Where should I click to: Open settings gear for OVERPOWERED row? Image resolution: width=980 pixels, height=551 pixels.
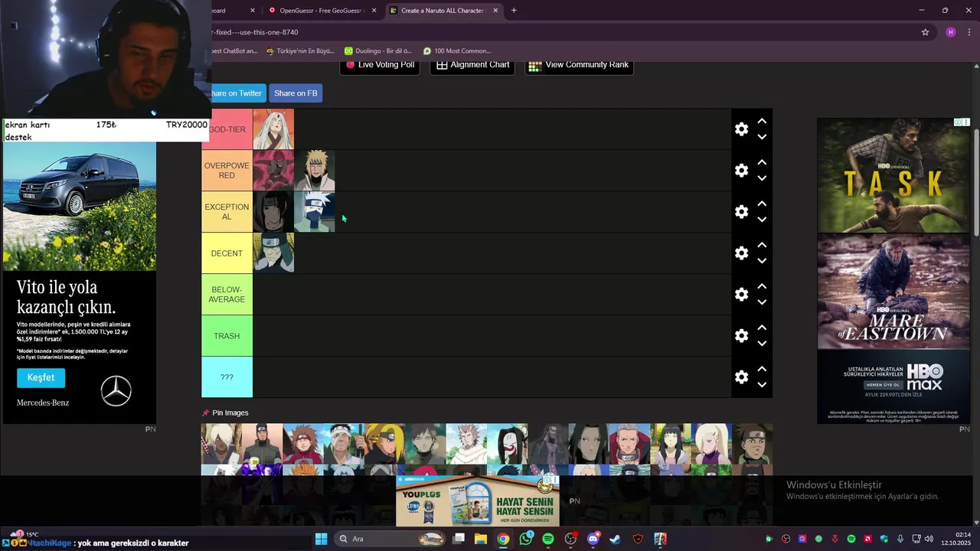[741, 171]
